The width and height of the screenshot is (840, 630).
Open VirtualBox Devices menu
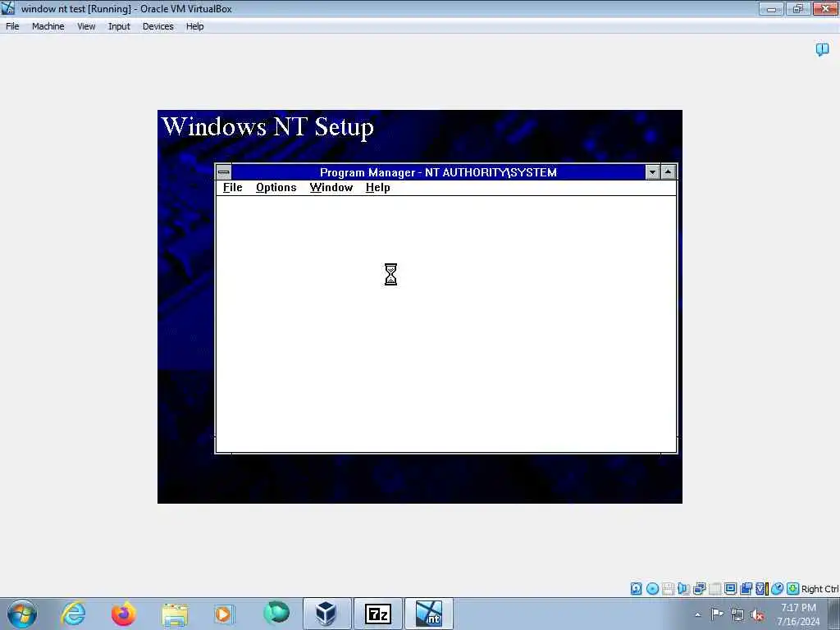pyautogui.click(x=158, y=26)
